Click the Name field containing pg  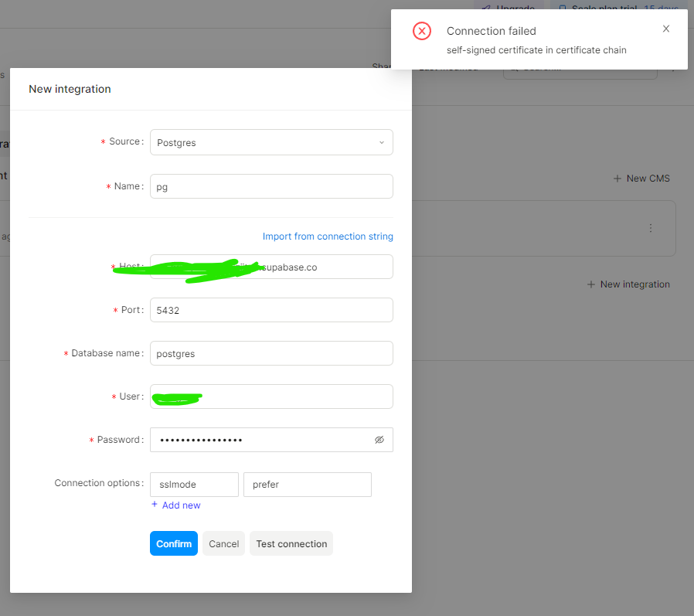pyautogui.click(x=271, y=186)
